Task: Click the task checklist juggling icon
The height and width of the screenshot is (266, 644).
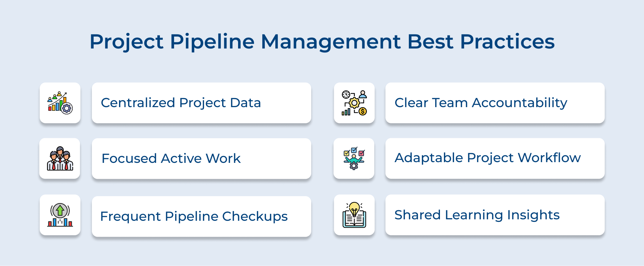Action: tap(354, 158)
